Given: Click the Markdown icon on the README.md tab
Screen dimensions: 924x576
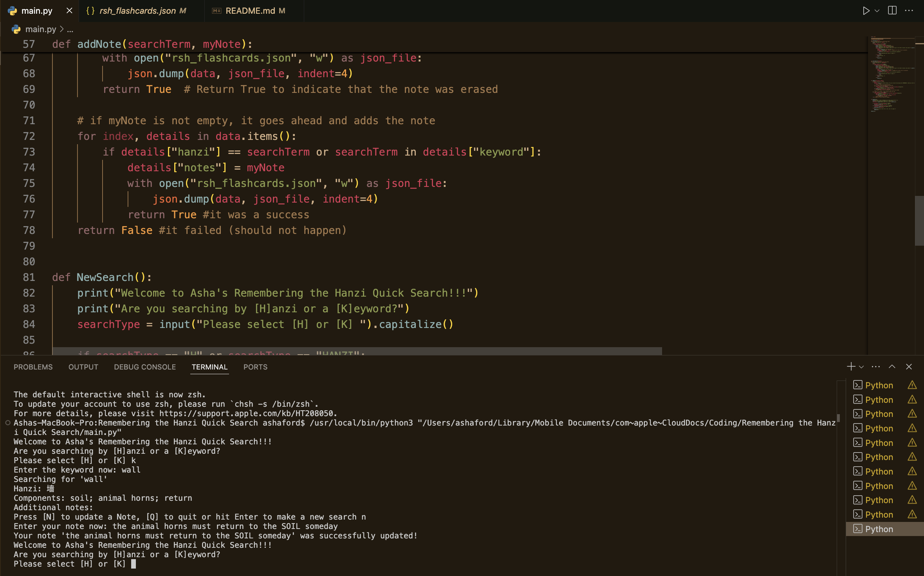Looking at the screenshot, I should pyautogui.click(x=217, y=11).
